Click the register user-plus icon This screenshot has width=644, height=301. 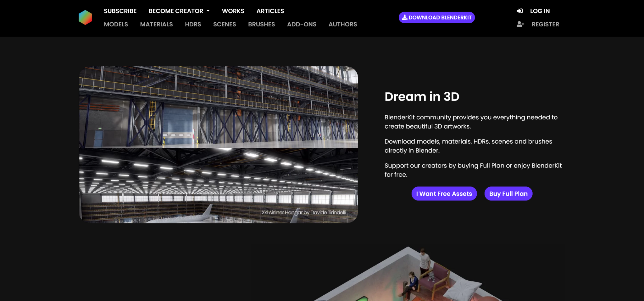[520, 24]
